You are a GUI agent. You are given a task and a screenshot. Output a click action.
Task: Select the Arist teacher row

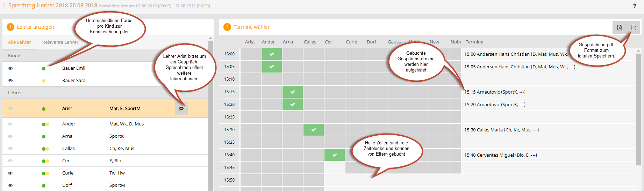click(105, 109)
